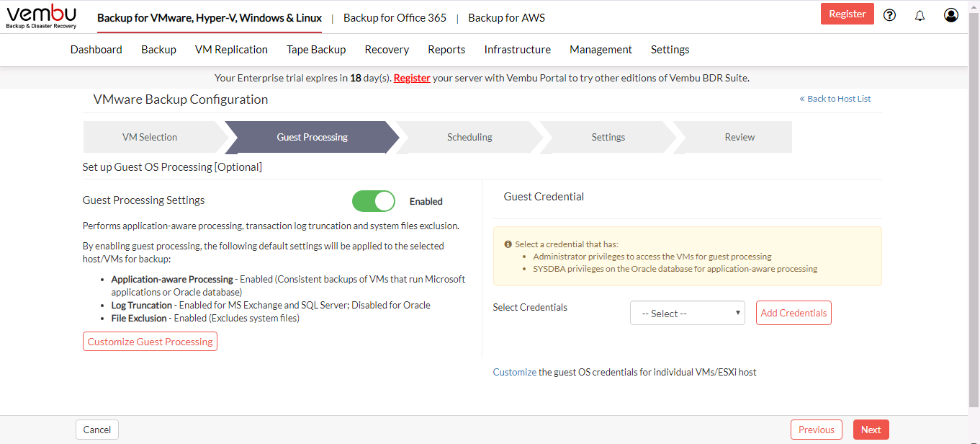Open the Management menu
This screenshot has height=444, width=980.
click(601, 50)
